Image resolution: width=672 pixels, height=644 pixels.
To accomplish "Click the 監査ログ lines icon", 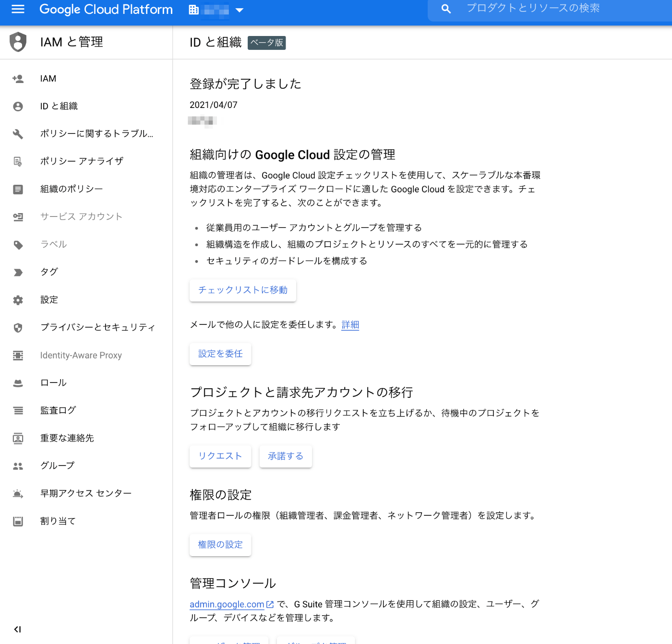I will click(x=18, y=410).
